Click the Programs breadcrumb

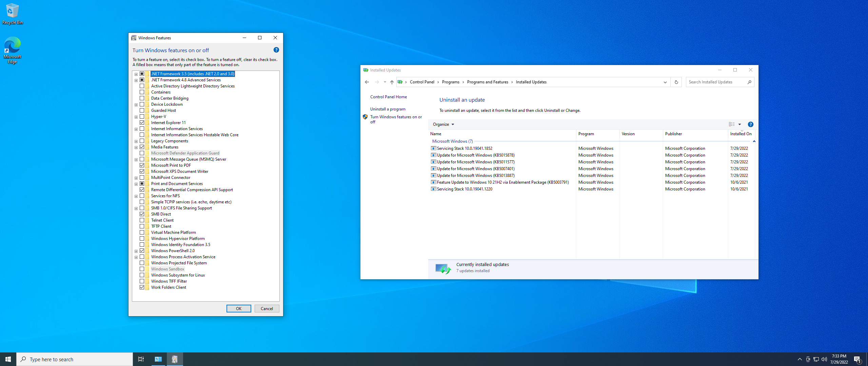450,82
